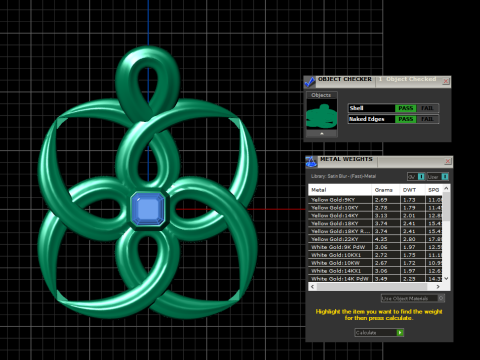Click the vertical scrollbar thumb in metal list
The image size is (480, 360).
[446, 207]
